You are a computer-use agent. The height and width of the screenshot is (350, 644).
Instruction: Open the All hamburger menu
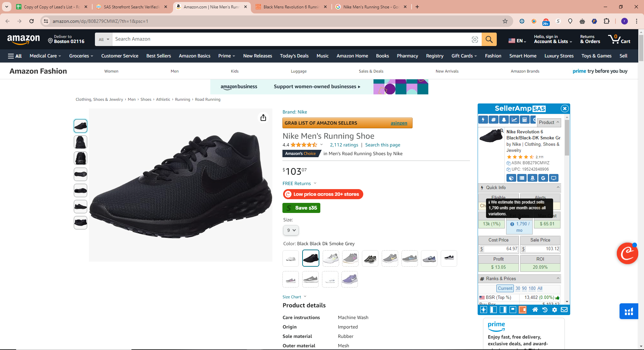tap(15, 56)
